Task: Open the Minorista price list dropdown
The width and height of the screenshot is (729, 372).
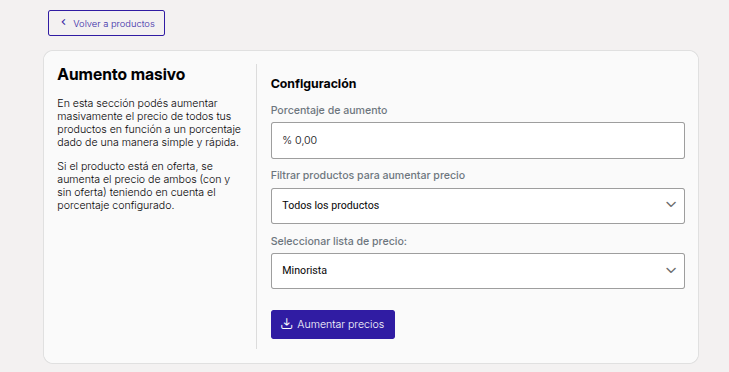Action: 477,271
